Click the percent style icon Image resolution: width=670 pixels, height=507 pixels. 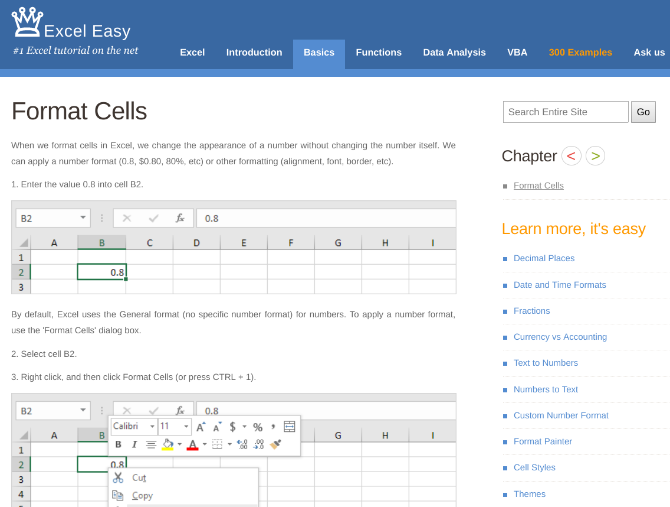point(258,427)
